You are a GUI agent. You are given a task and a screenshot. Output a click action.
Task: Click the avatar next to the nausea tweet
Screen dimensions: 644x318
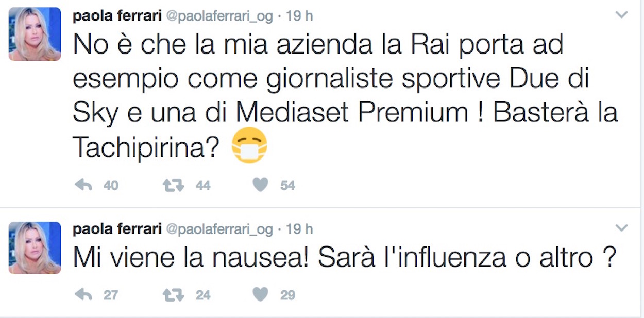pyautogui.click(x=35, y=248)
